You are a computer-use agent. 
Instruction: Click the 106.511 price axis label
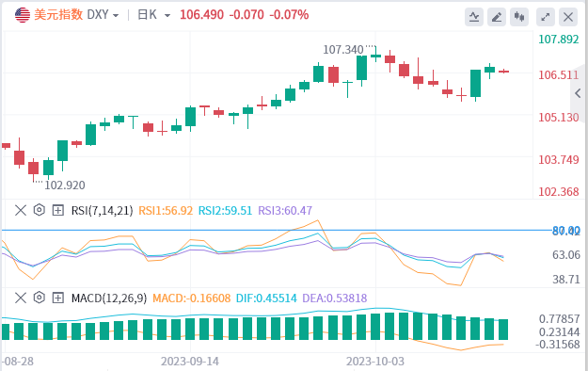pyautogui.click(x=559, y=75)
